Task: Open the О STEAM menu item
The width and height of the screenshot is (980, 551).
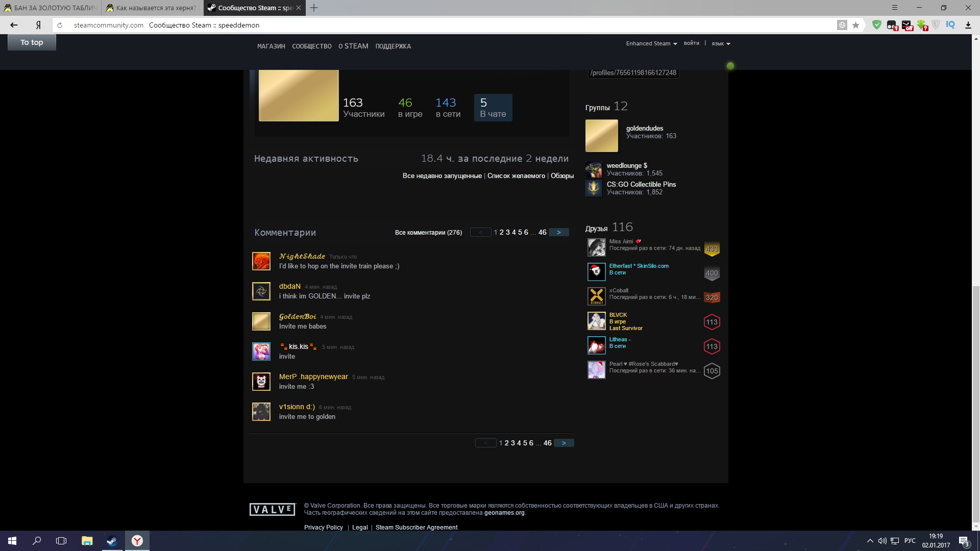Action: pos(353,46)
